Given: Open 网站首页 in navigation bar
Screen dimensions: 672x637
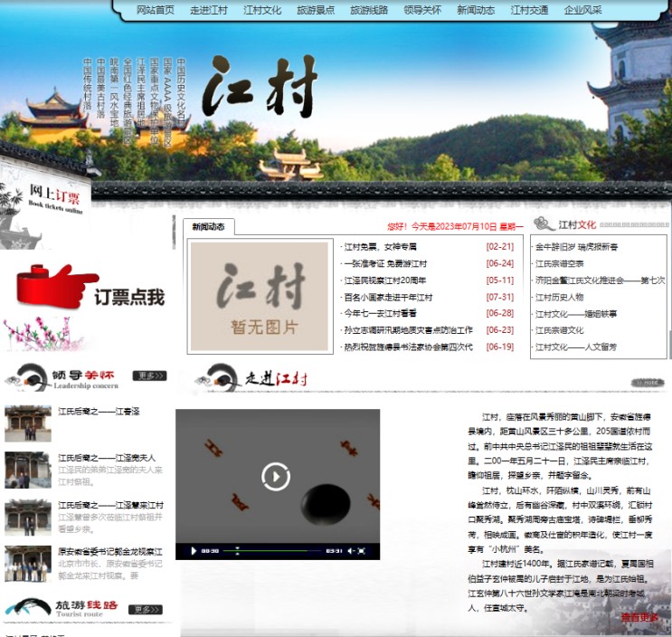Looking at the screenshot, I should (x=156, y=10).
